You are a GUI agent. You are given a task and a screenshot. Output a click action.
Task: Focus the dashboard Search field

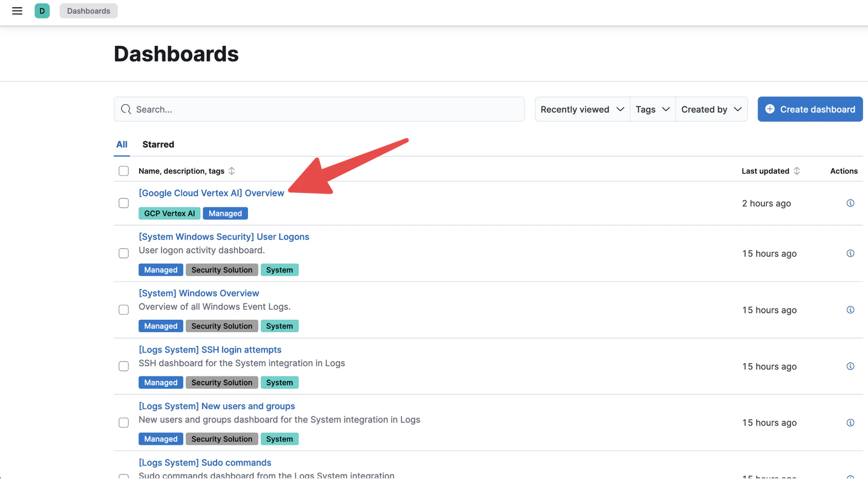click(319, 109)
